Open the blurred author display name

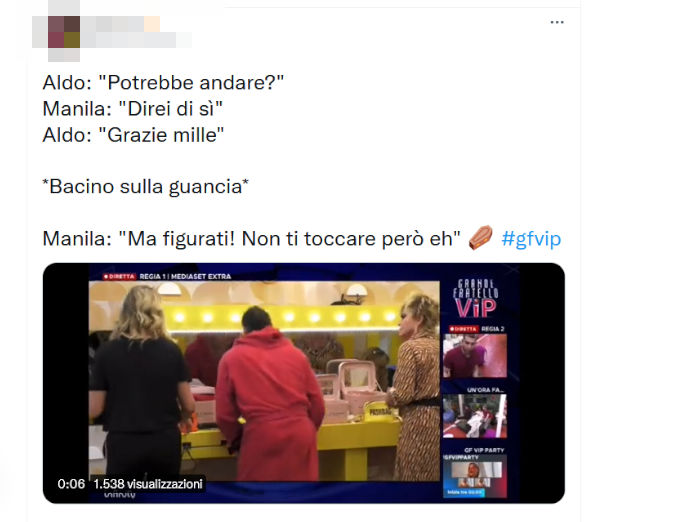[x=121, y=24]
